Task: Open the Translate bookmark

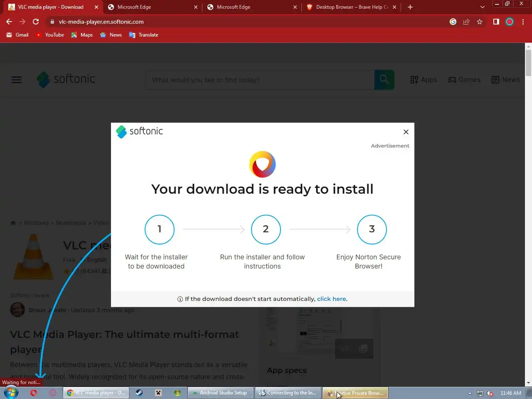Action: point(144,35)
